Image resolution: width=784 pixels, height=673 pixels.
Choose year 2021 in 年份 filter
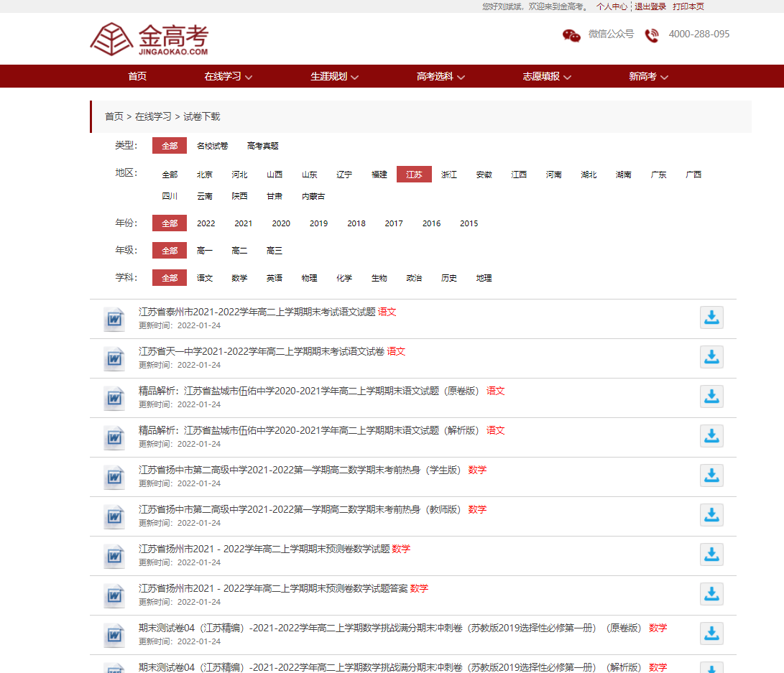(x=244, y=223)
